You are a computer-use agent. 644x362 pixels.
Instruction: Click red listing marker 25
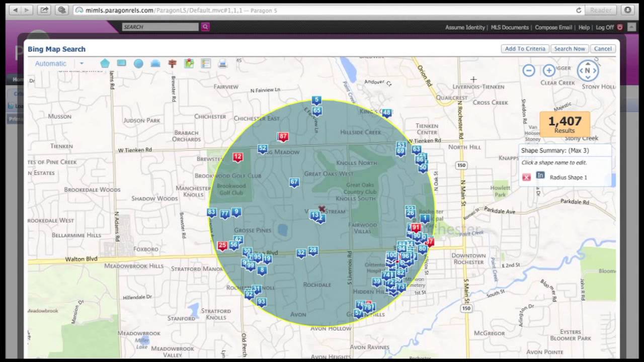pos(222,246)
